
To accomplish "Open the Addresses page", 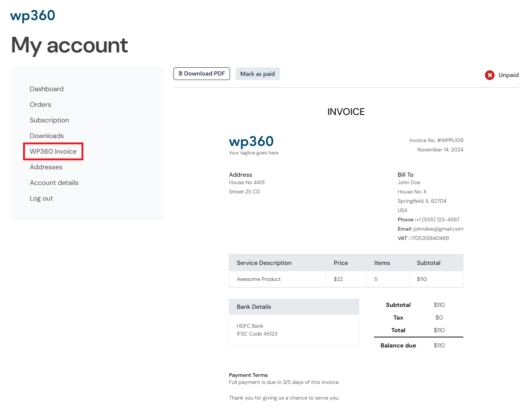I will tap(46, 167).
